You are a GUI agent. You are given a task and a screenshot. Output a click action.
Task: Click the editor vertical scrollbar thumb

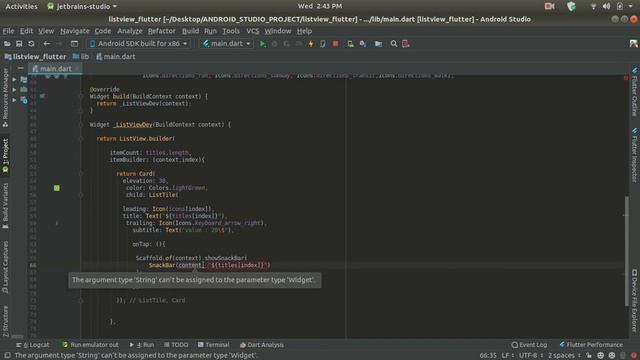point(627,251)
